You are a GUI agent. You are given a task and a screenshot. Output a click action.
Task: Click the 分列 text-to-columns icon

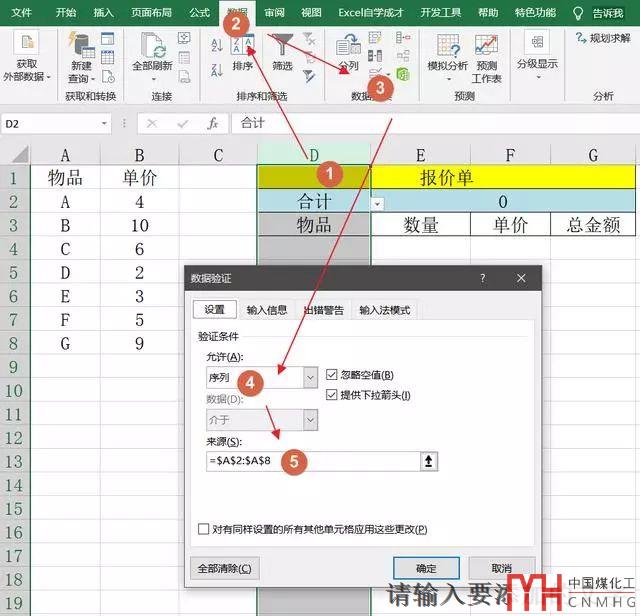[348, 45]
